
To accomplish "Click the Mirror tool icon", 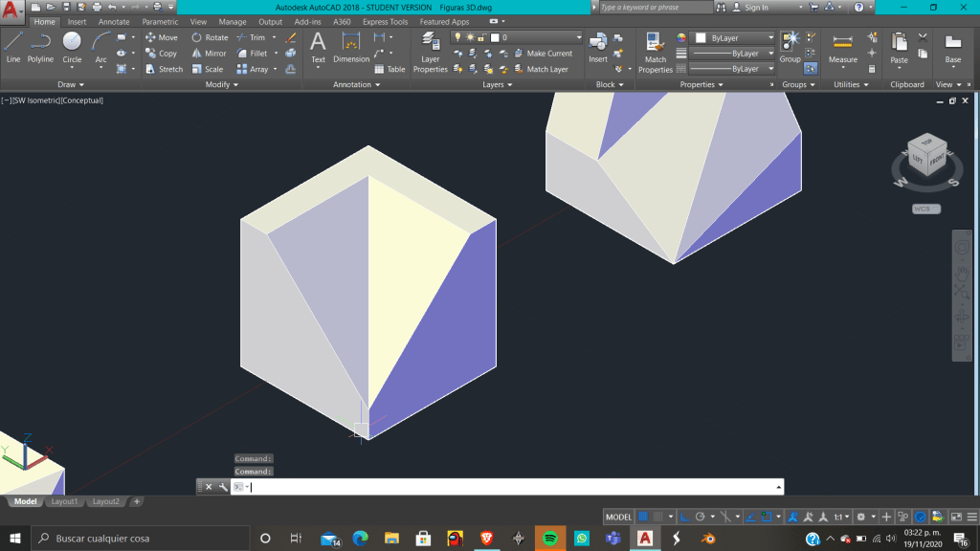I will [210, 54].
